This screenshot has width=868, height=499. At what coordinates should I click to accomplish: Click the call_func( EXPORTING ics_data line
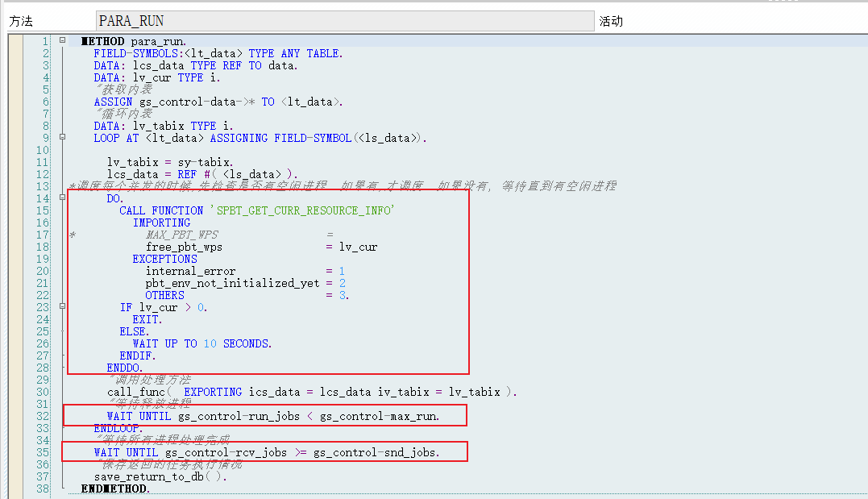click(312, 392)
